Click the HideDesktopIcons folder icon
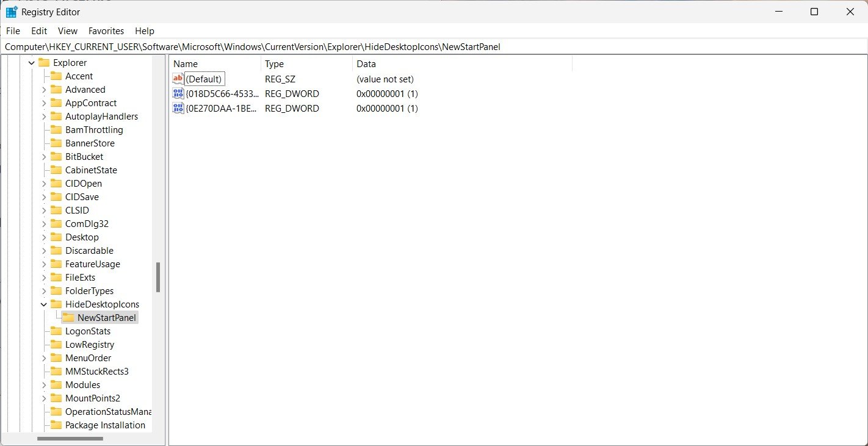The width and height of the screenshot is (868, 446). 56,304
